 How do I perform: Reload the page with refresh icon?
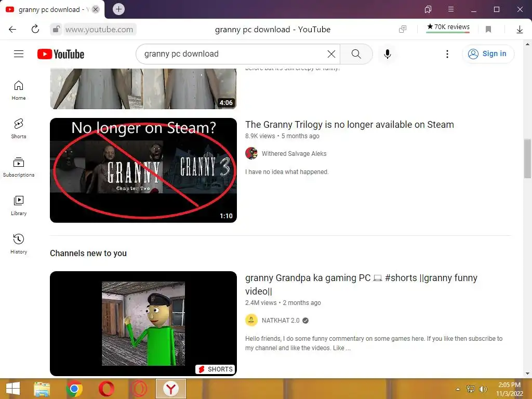(35, 29)
